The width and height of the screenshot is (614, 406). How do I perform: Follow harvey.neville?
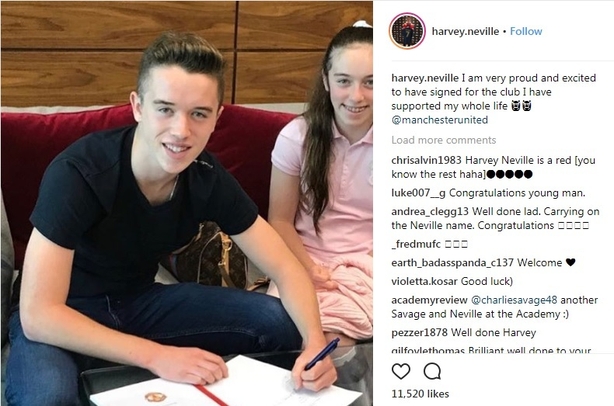click(526, 31)
